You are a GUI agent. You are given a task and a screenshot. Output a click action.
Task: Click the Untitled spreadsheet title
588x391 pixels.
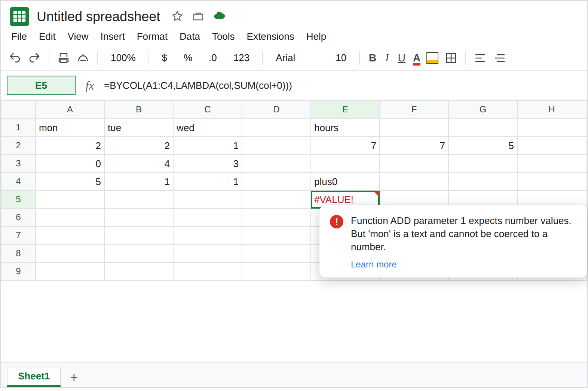tap(98, 16)
